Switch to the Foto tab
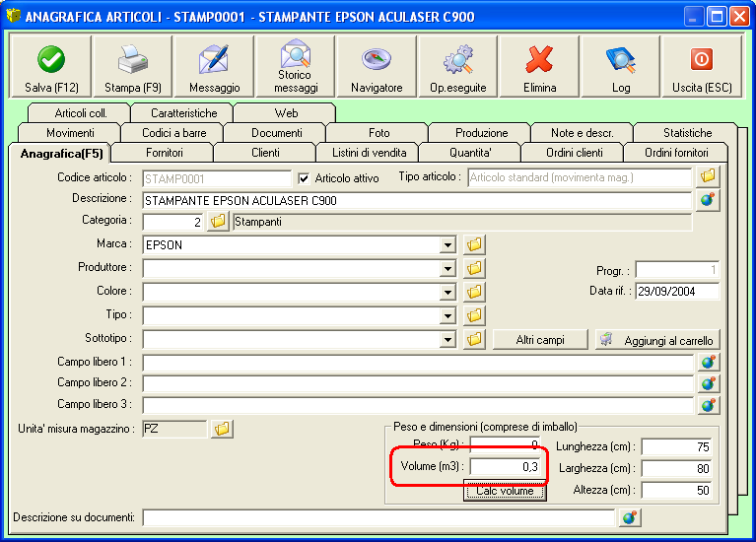The image size is (756, 542). click(378, 133)
